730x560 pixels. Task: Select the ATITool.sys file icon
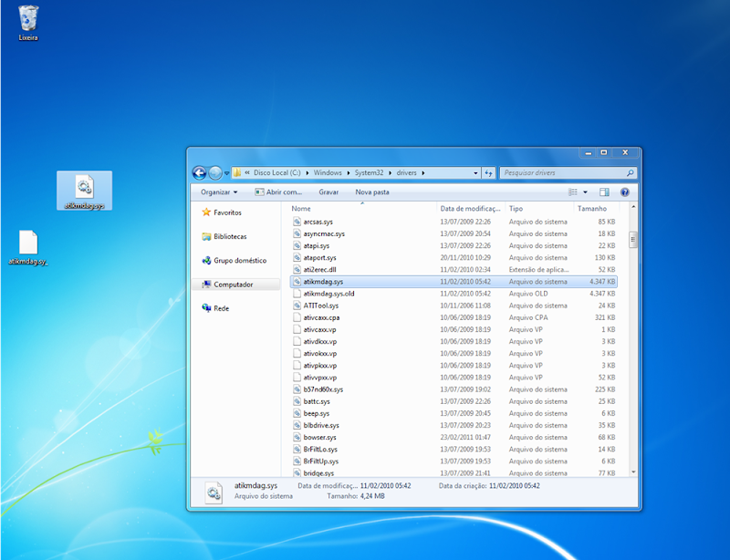click(297, 306)
